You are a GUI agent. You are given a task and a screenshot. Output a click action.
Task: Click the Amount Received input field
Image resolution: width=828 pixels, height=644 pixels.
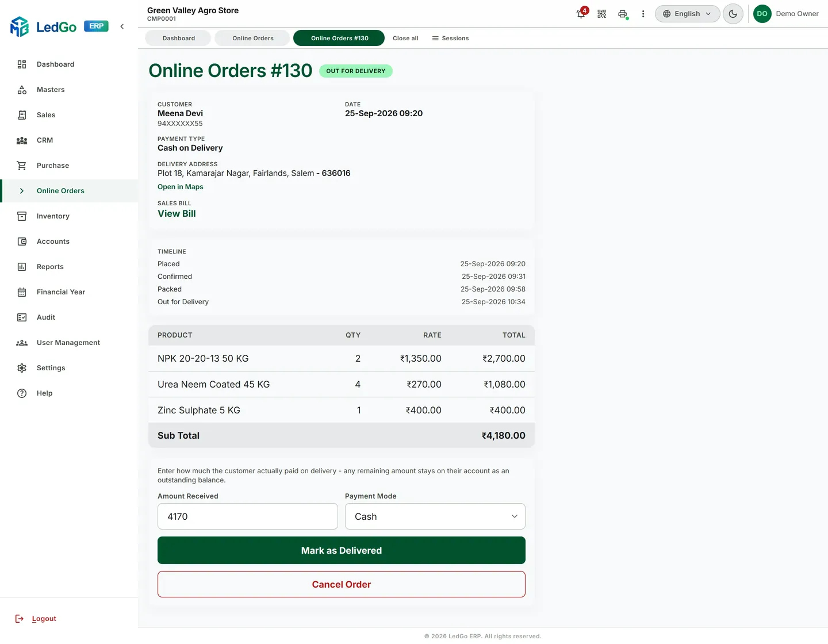coord(248,516)
